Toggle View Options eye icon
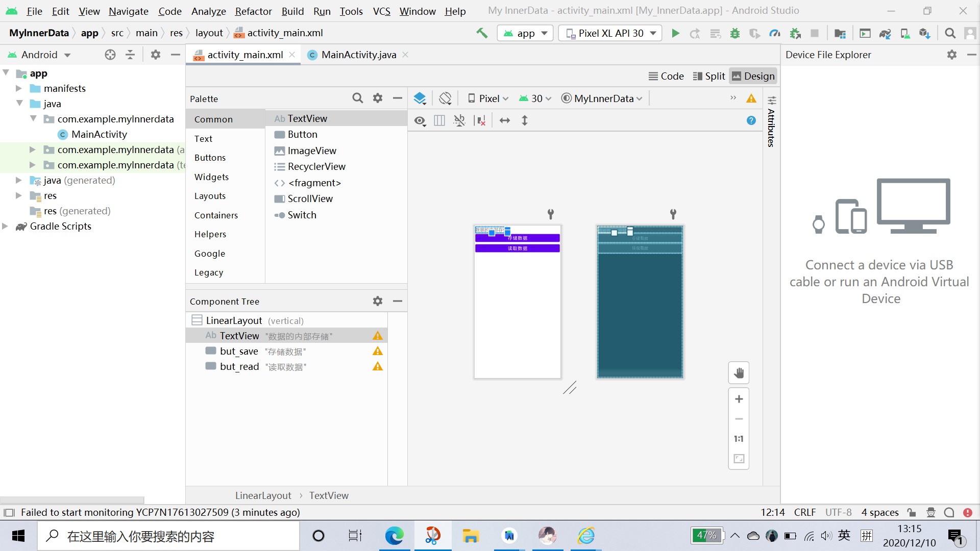The image size is (980, 551). coord(420,121)
